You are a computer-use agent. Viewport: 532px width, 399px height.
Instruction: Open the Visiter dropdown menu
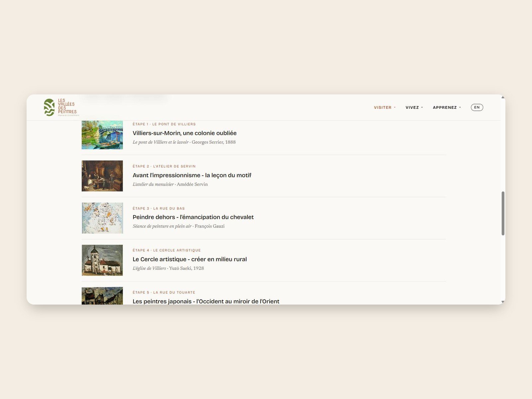[385, 107]
